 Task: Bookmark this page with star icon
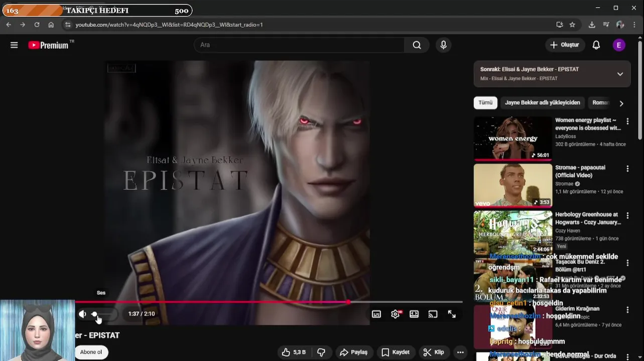coord(572,25)
